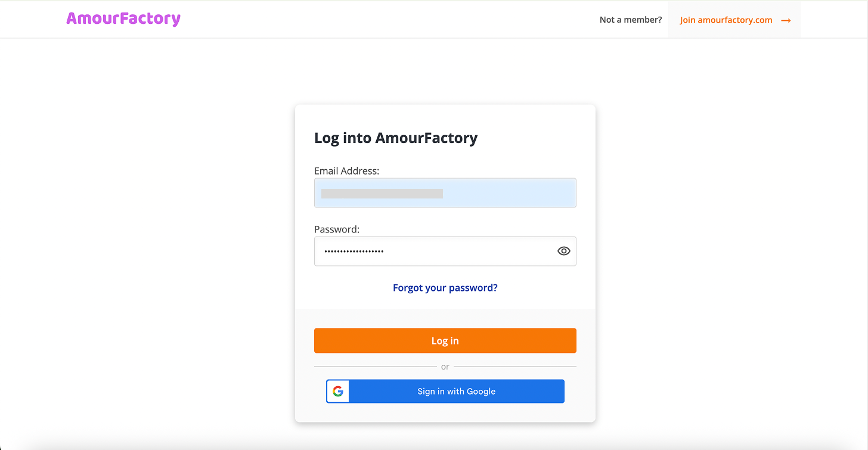This screenshot has height=450, width=868.
Task: Click the "or" divider text
Action: [445, 366]
